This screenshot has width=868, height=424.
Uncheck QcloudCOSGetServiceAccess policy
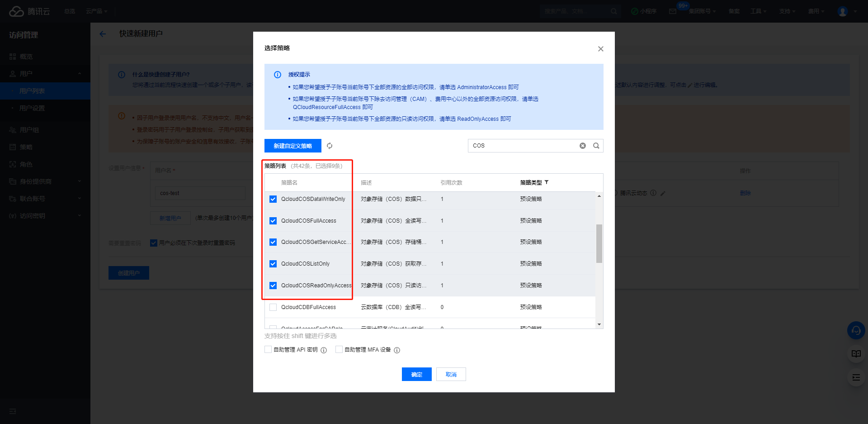273,242
